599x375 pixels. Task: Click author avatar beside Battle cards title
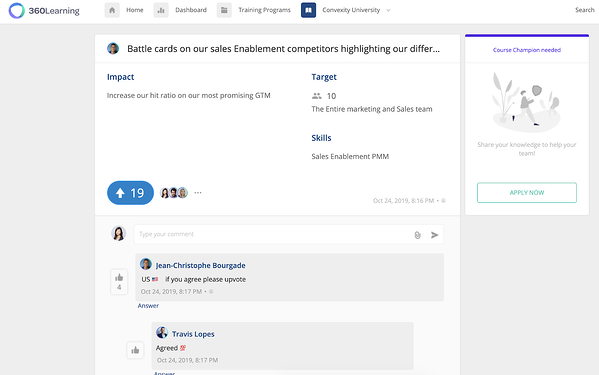tap(113, 48)
